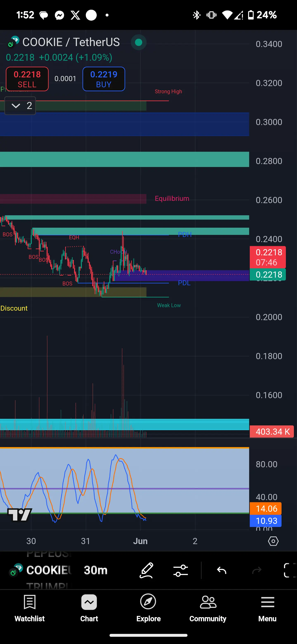Change the 30m timeframe interval
This screenshot has height=644, width=297.
(96, 570)
